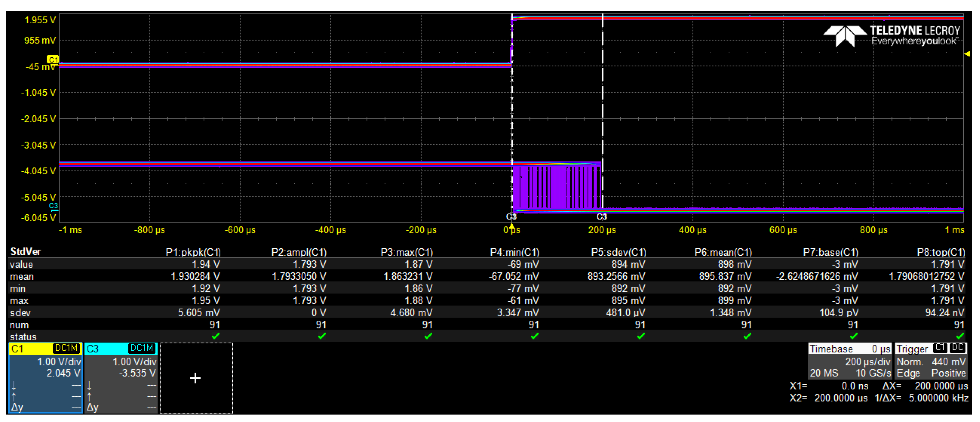
Task: Click the DC1M coupling badge on C1
Action: click(x=67, y=348)
